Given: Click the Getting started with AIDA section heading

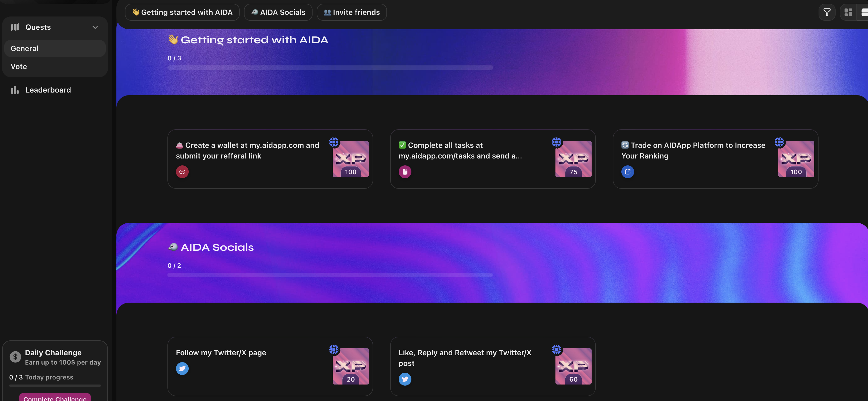Looking at the screenshot, I should coord(248,40).
